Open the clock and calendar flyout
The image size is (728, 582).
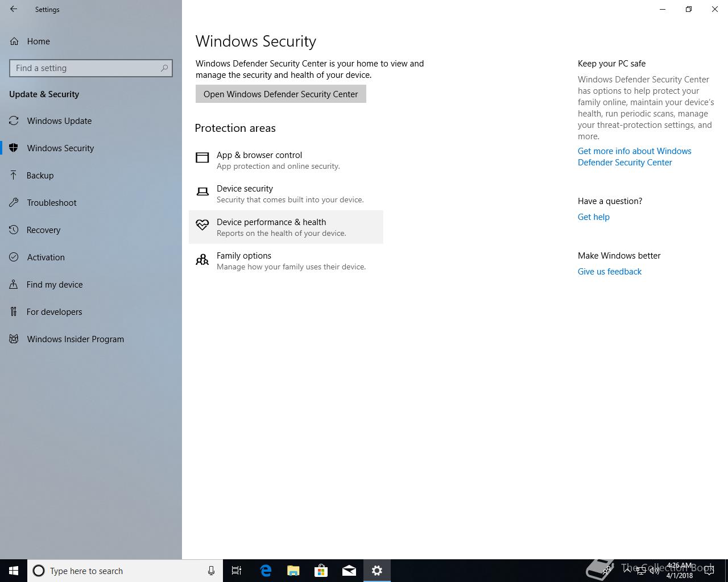pos(680,571)
